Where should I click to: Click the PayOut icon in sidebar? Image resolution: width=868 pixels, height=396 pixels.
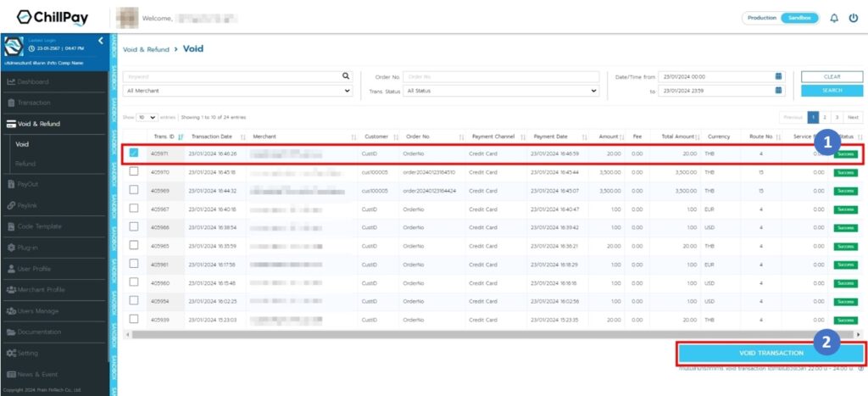point(11,184)
